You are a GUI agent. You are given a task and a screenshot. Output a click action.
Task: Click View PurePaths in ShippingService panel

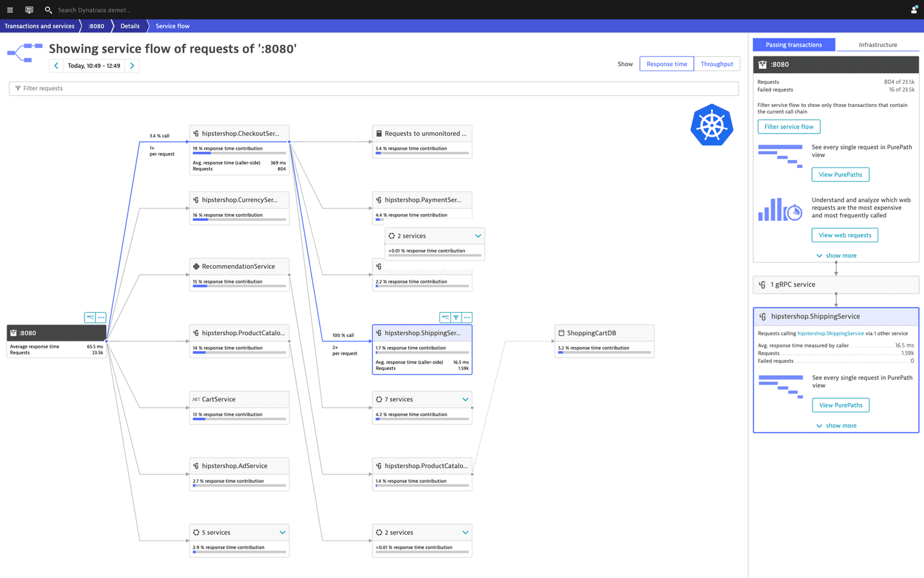841,405
